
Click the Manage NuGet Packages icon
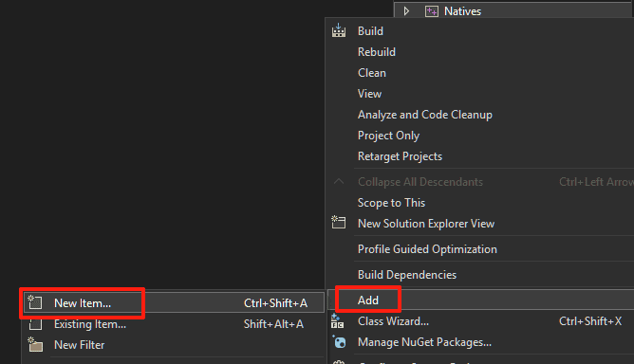pyautogui.click(x=339, y=342)
